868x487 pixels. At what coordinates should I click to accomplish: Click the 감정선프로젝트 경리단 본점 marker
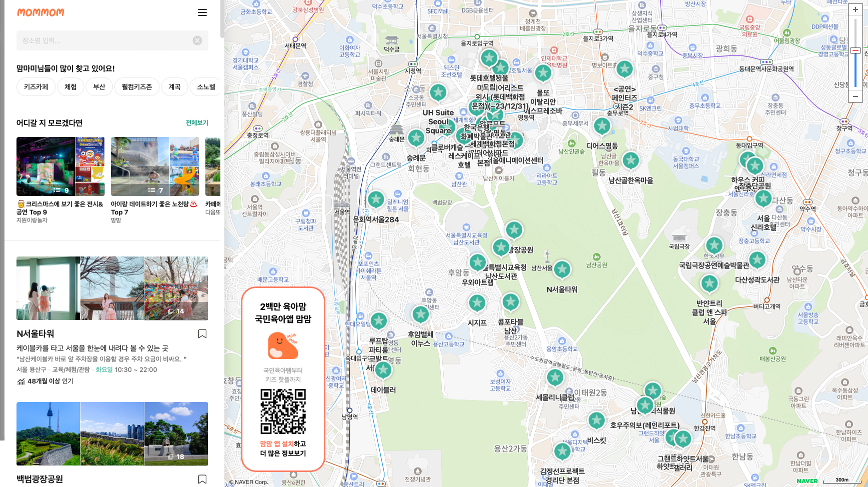coord(563,452)
